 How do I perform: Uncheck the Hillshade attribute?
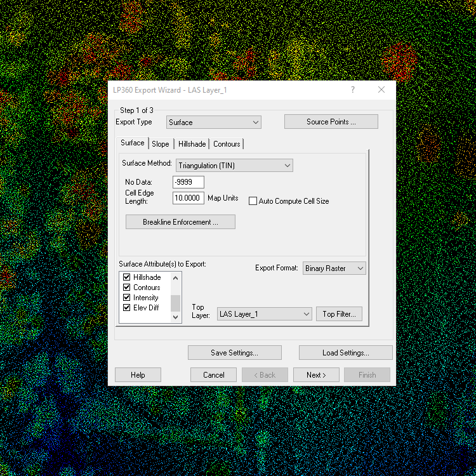click(126, 277)
